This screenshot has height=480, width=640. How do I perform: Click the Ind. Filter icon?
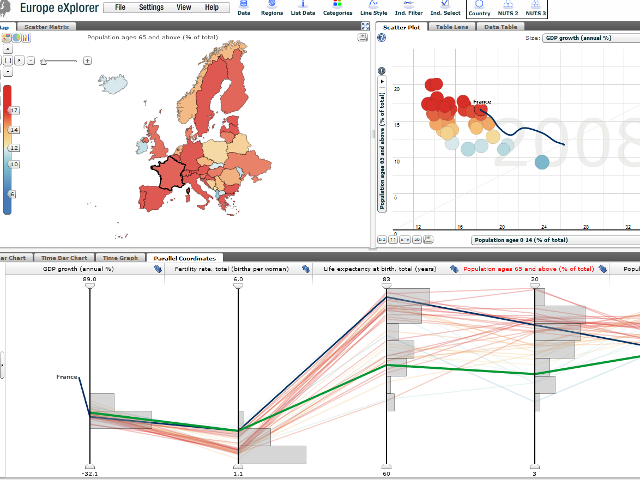point(409,8)
